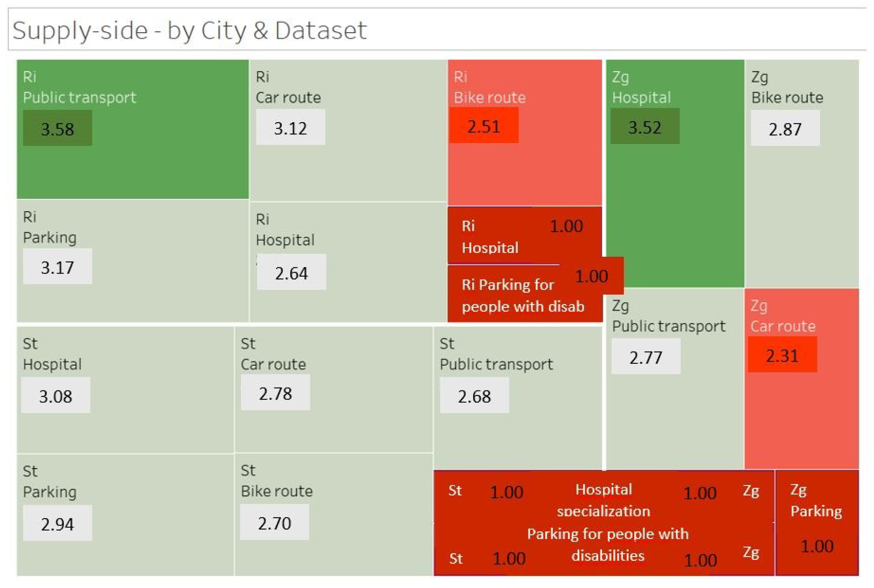Click the red Ri Hospital 1.00 tile
Viewport: 874px width, 588px height.
tap(524, 235)
